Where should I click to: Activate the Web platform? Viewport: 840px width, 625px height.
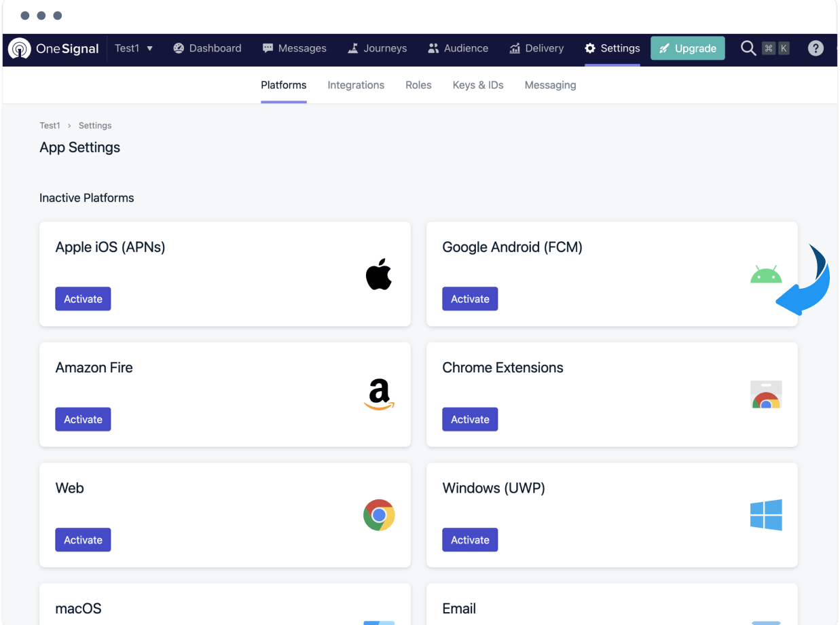point(83,540)
